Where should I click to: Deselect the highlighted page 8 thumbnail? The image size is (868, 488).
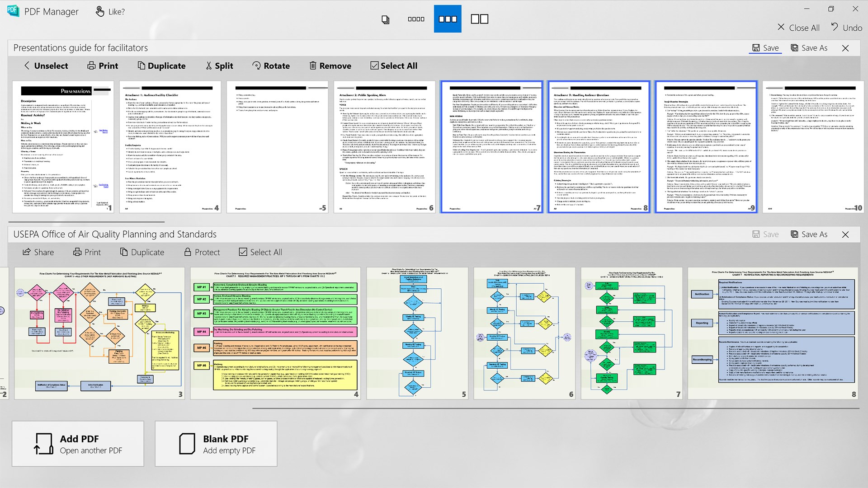[598, 146]
